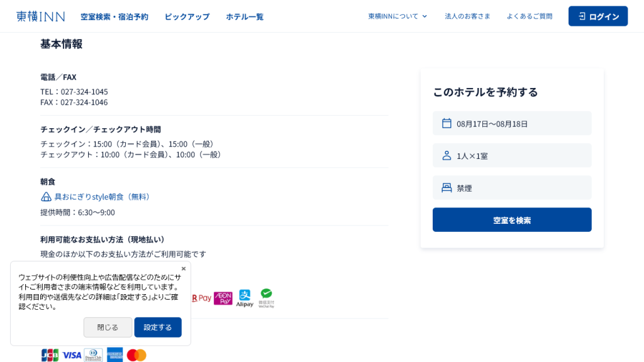Open 空室検索・宿泊予約 menu item
This screenshot has height=362, width=644.
pyautogui.click(x=114, y=17)
